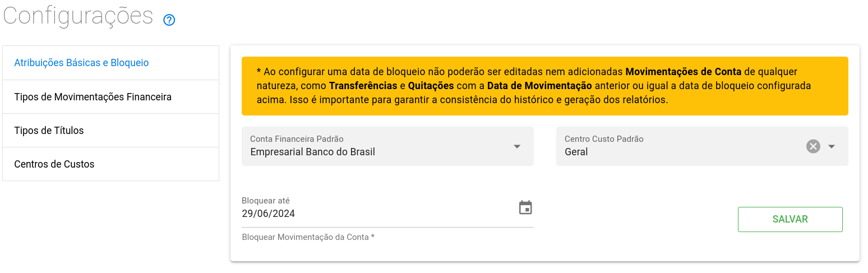Expand the Conta Financeira Padrão dropdown arrow
This screenshot has height=273, width=868.
click(517, 146)
